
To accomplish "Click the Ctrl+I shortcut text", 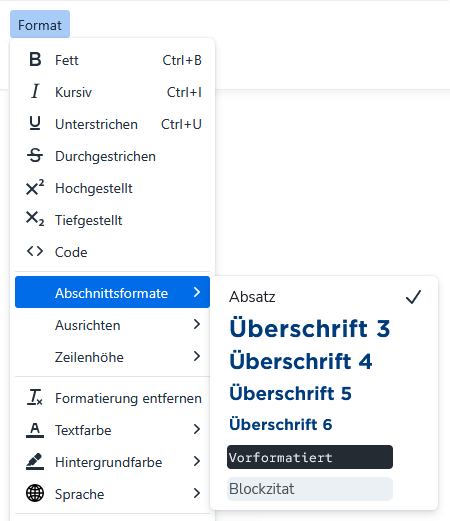I will point(184,92).
